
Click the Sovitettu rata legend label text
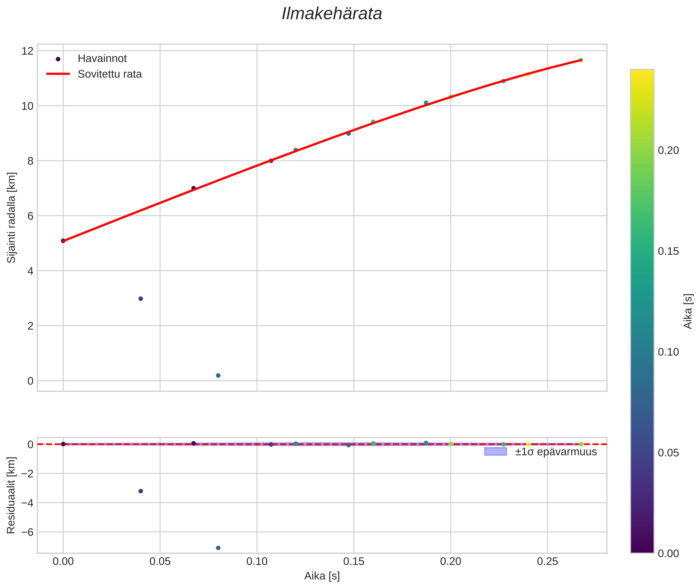(110, 74)
